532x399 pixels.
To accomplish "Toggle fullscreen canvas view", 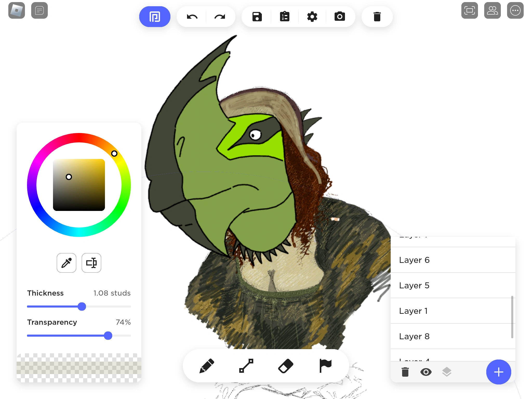I will click(469, 10).
